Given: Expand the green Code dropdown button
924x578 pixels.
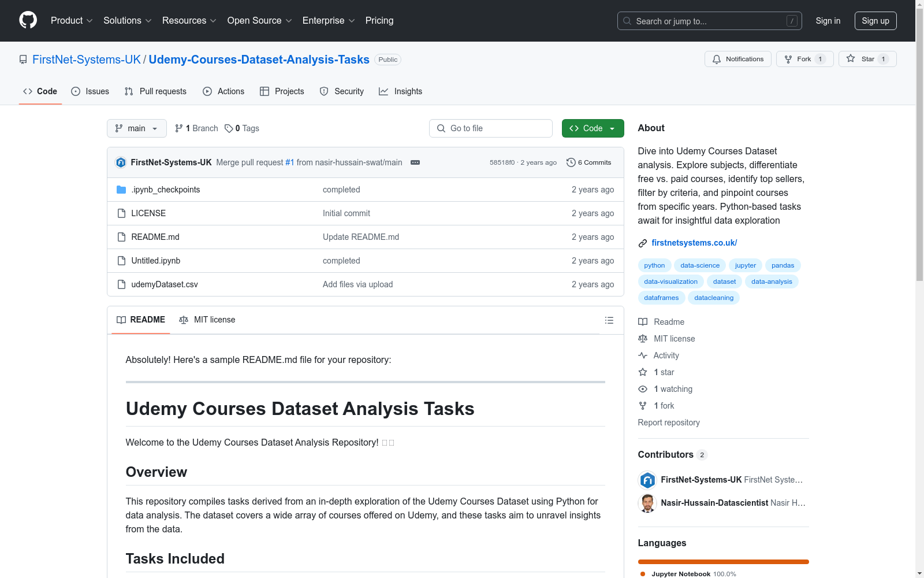Looking at the screenshot, I should (593, 128).
